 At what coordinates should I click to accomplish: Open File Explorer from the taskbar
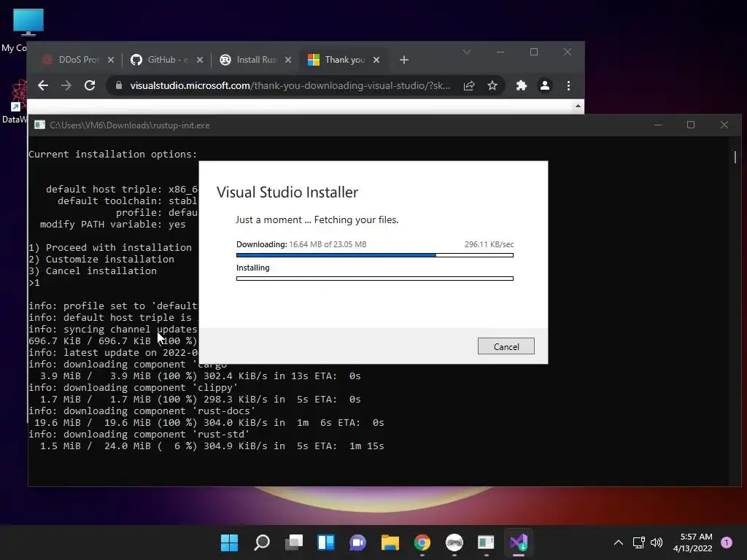390,542
